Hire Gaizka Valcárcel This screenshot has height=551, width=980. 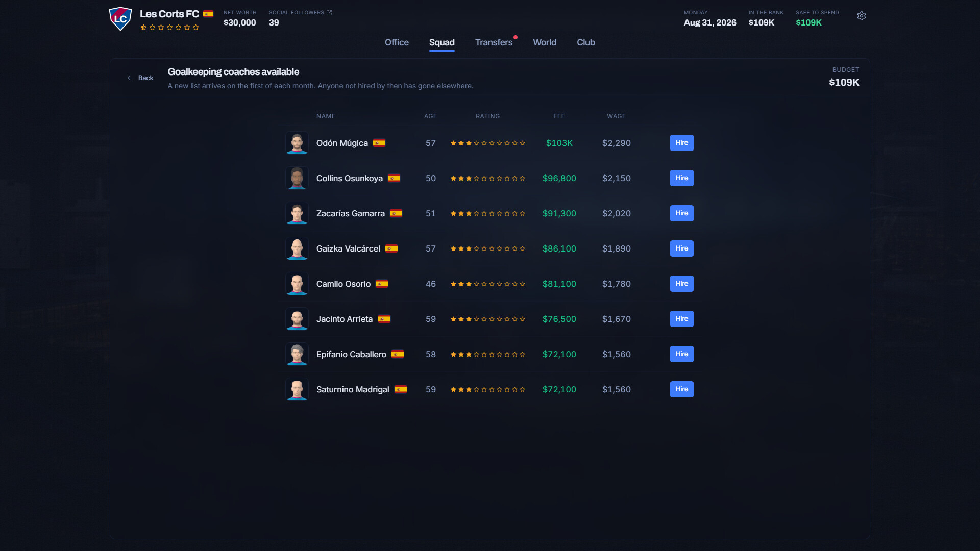(x=681, y=248)
